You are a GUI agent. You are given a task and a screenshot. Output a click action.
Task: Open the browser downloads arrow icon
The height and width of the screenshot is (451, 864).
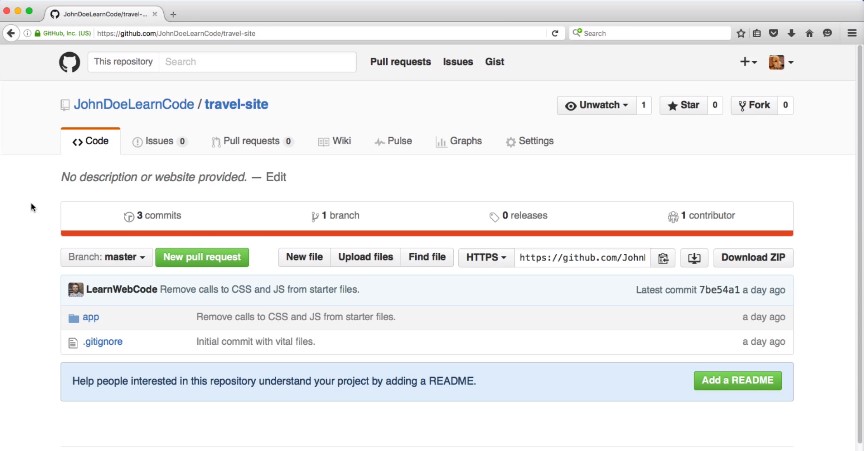(791, 33)
